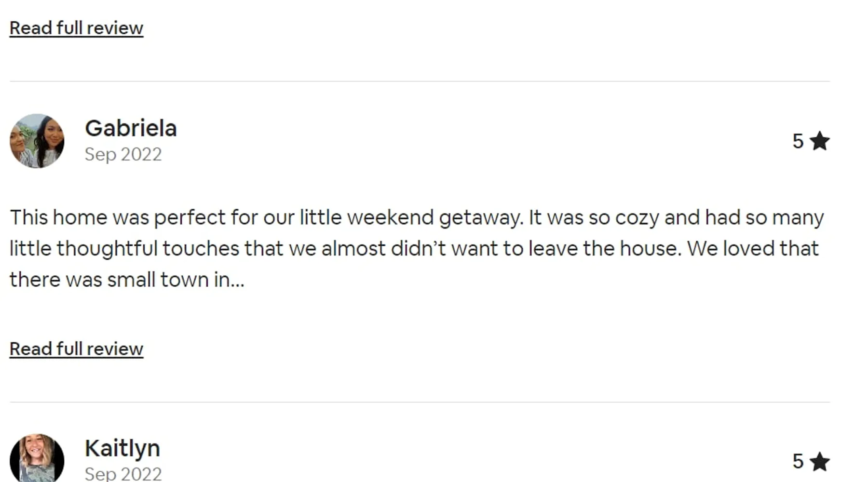Click the Sep 2022 date under Kaitlyn
Screen dimensions: 868x482
tap(123, 474)
